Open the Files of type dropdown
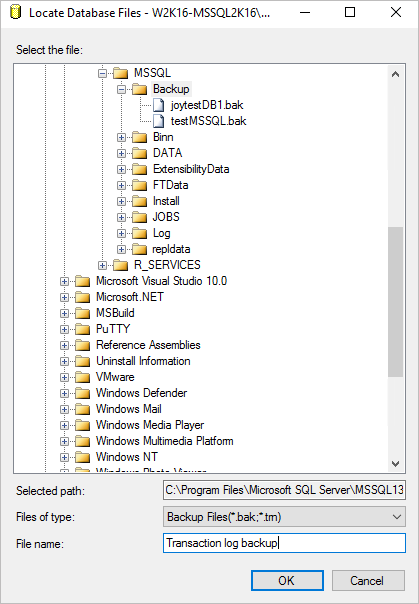The height and width of the screenshot is (604, 419). (x=284, y=517)
